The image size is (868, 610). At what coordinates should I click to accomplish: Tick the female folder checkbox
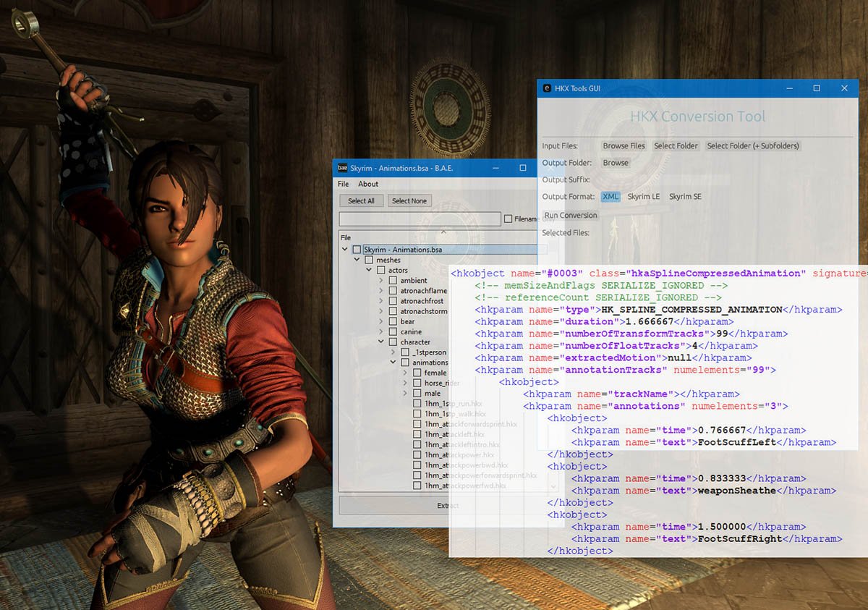click(417, 373)
